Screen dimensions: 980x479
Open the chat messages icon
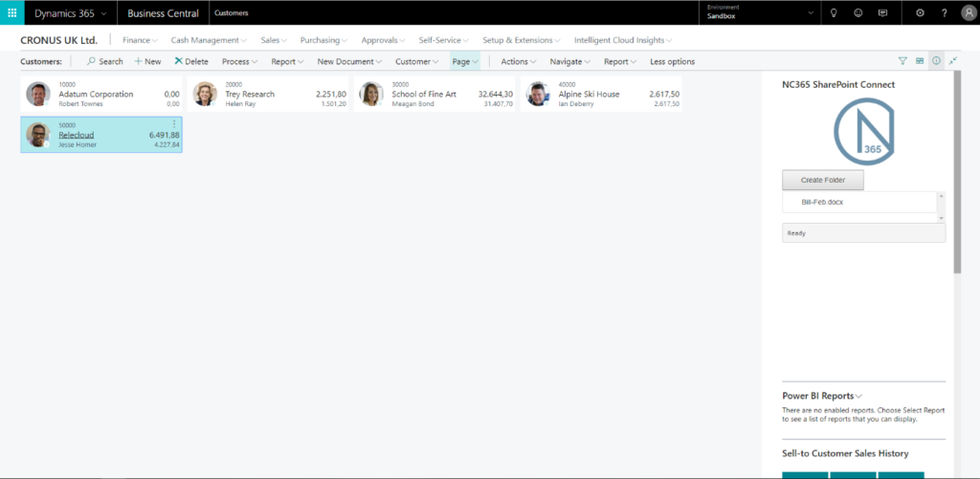(882, 12)
